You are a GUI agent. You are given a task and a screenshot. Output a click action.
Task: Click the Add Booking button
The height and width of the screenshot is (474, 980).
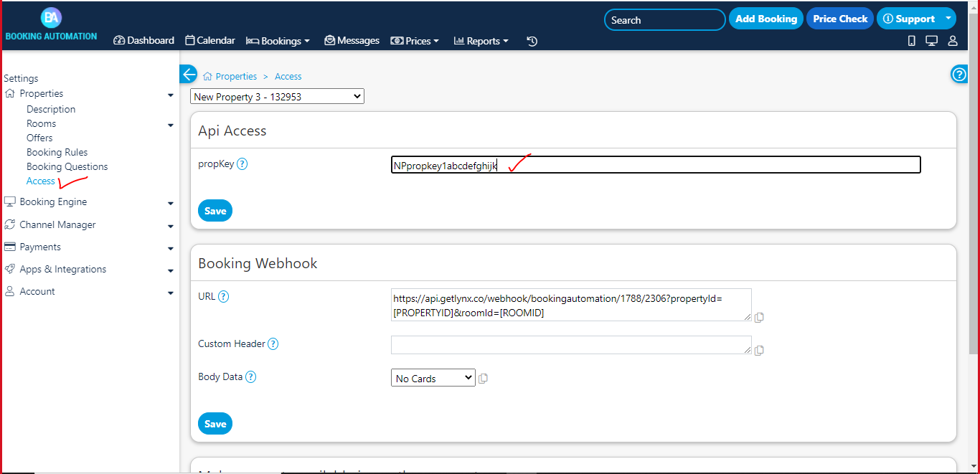[766, 19]
